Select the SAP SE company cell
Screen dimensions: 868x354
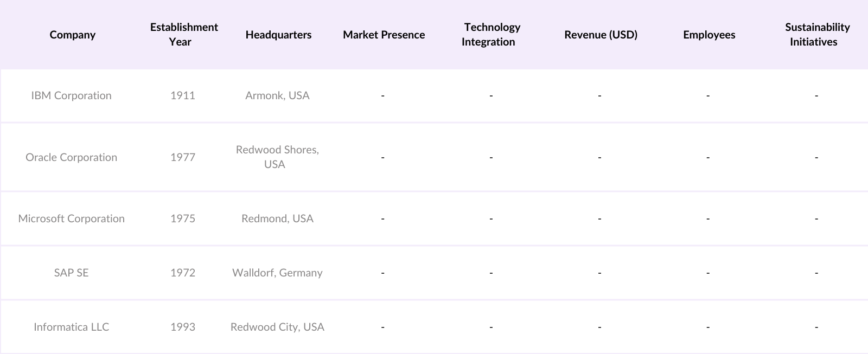tap(71, 273)
